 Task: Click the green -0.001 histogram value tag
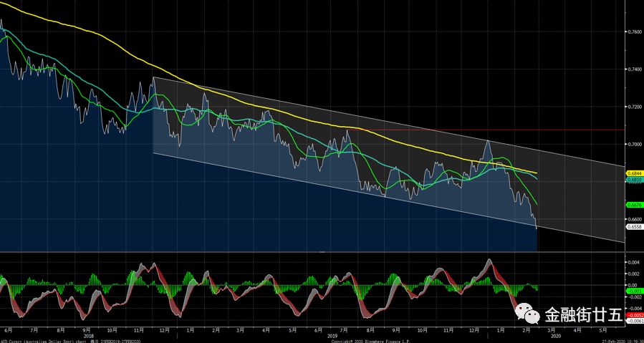[x=634, y=291]
